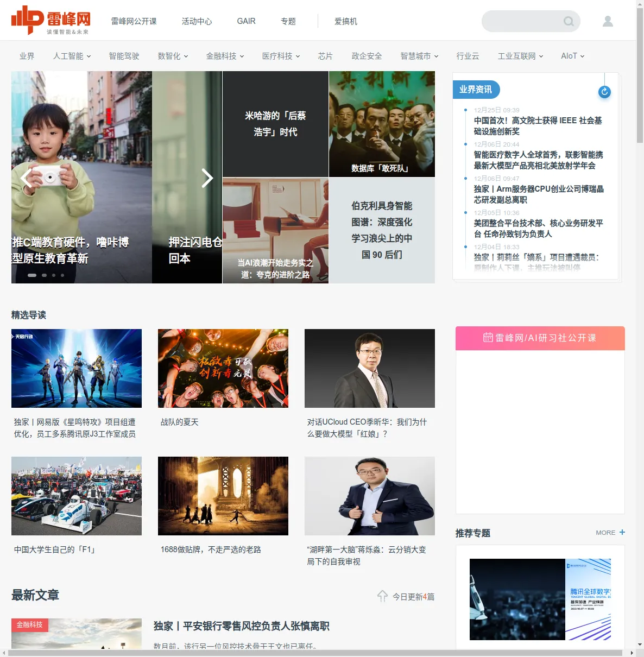
Task: Open tile 数据库「敢死队」
Action: (x=382, y=124)
